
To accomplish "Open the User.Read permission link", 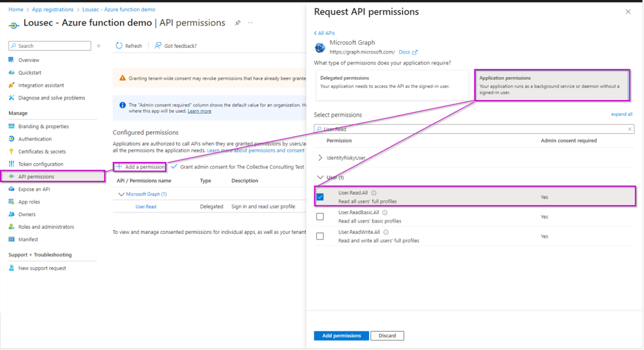I will [146, 207].
